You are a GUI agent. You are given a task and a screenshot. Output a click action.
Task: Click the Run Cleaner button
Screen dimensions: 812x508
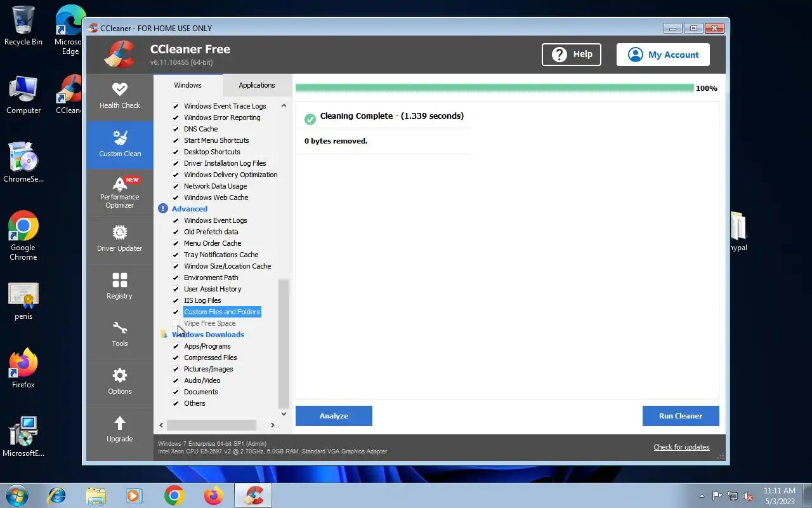pyautogui.click(x=681, y=416)
